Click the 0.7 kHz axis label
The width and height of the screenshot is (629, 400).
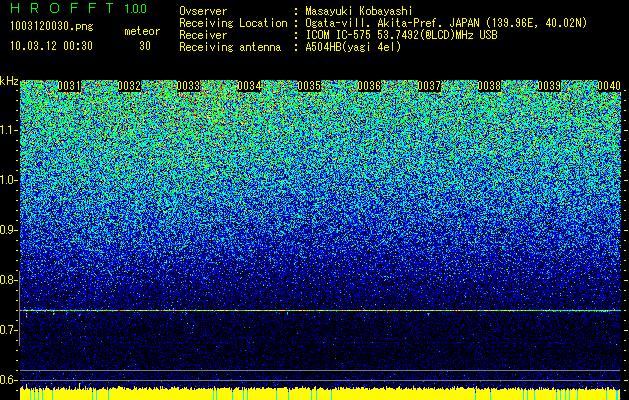click(x=9, y=330)
